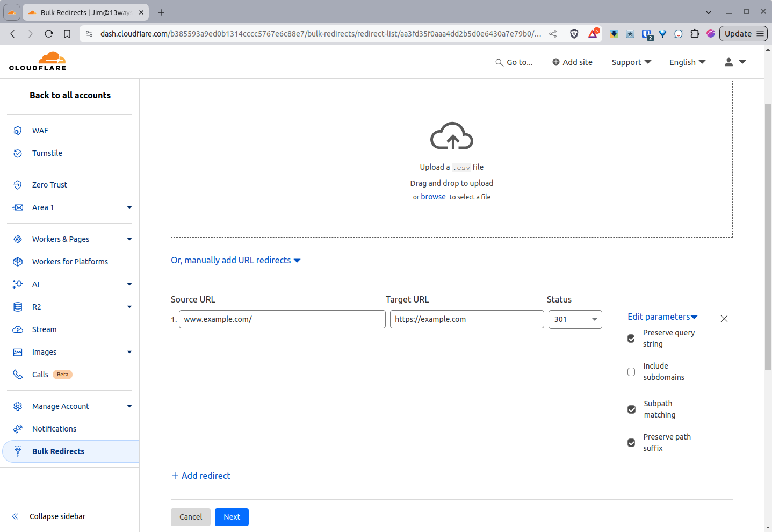Open the English language menu
The height and width of the screenshot is (532, 772).
[687, 62]
